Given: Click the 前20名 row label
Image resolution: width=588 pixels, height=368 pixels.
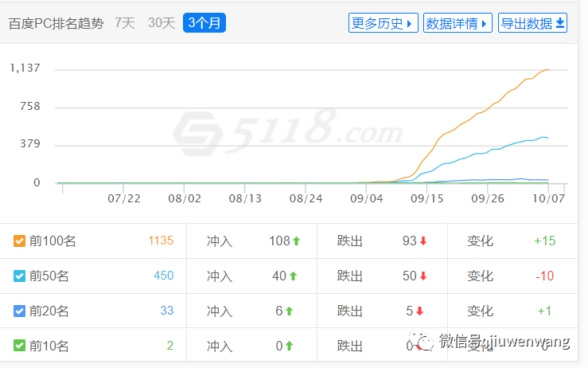Looking at the screenshot, I should click(x=49, y=311).
